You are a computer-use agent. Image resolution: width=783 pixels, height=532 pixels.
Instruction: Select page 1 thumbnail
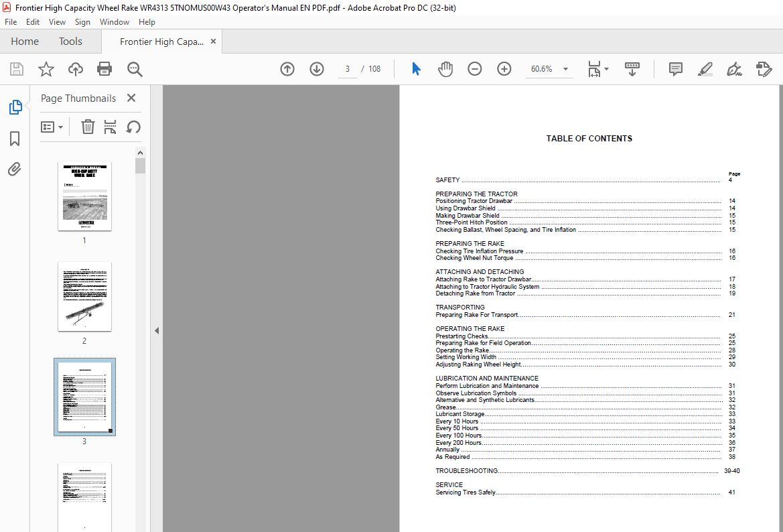[x=84, y=196]
